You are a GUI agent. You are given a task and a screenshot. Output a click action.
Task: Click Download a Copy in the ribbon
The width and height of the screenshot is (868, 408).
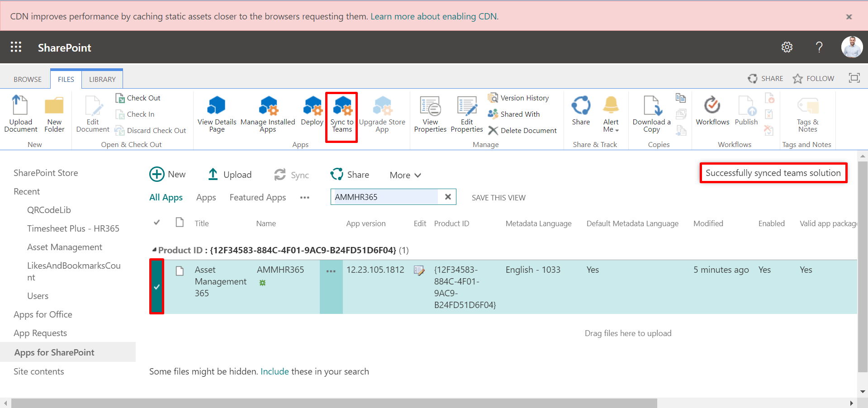tap(651, 114)
